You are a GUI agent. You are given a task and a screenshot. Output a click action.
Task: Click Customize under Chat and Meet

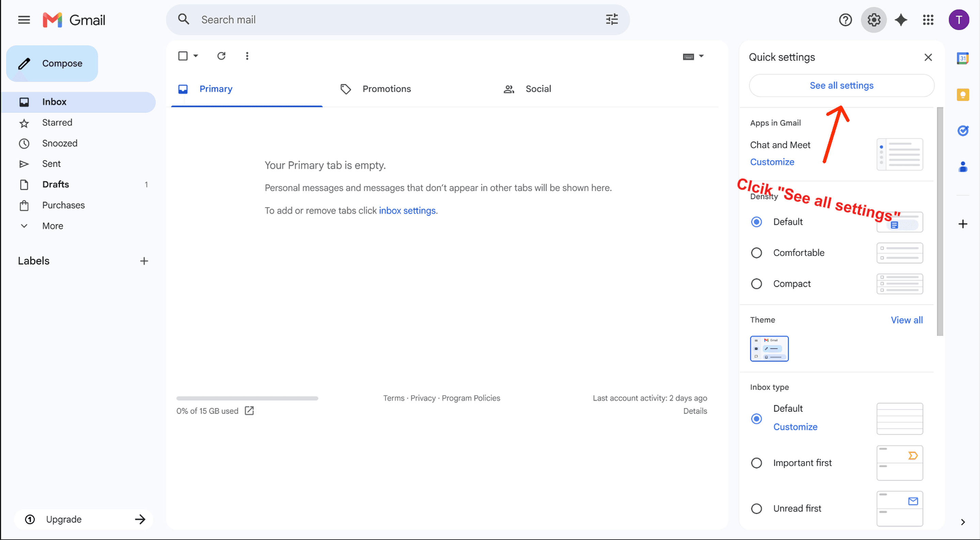(772, 162)
